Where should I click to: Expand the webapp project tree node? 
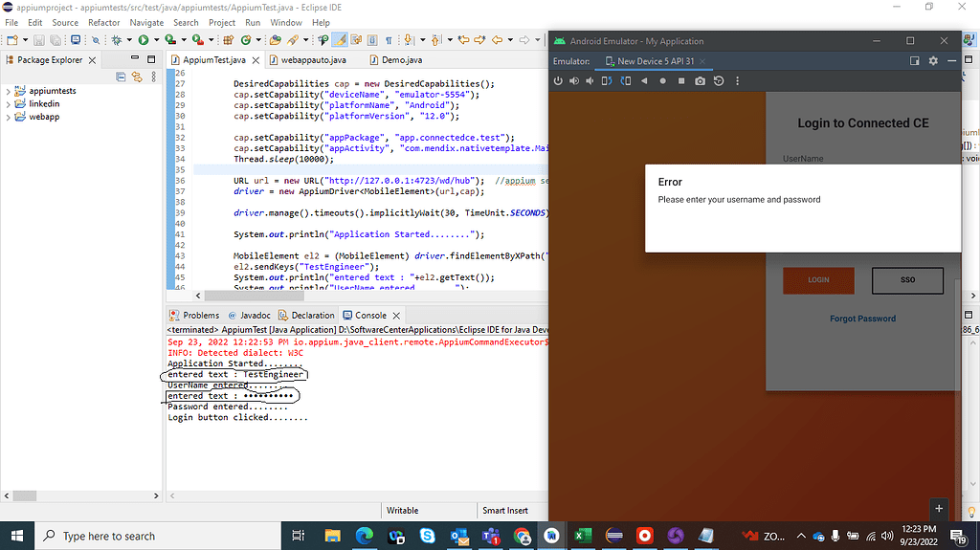pos(9,117)
